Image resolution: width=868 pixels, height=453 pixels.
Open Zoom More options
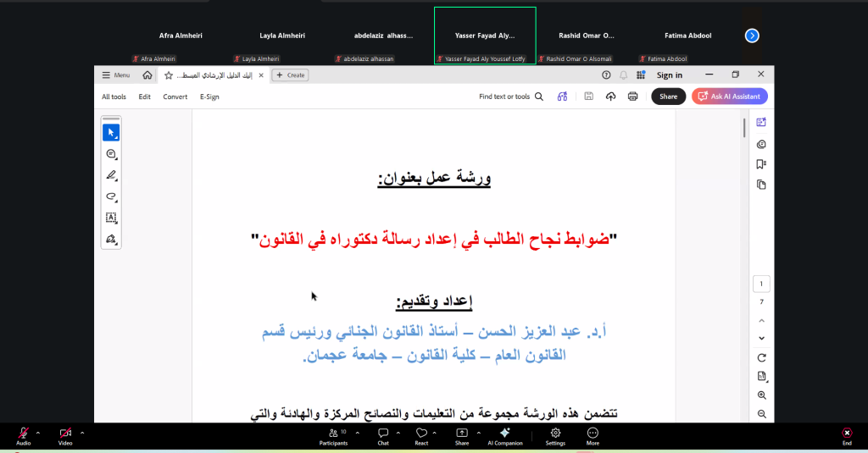coord(593,436)
